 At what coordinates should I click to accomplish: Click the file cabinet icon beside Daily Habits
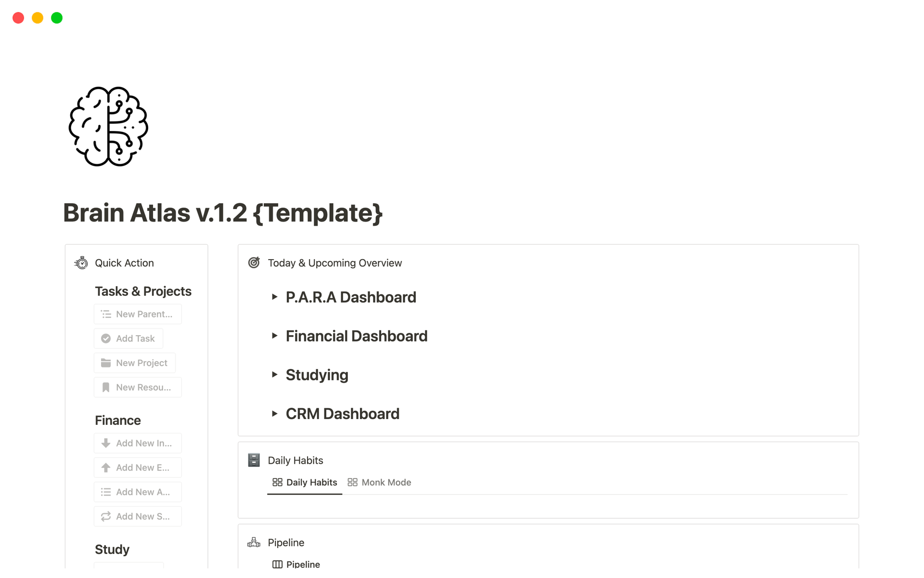click(x=254, y=460)
